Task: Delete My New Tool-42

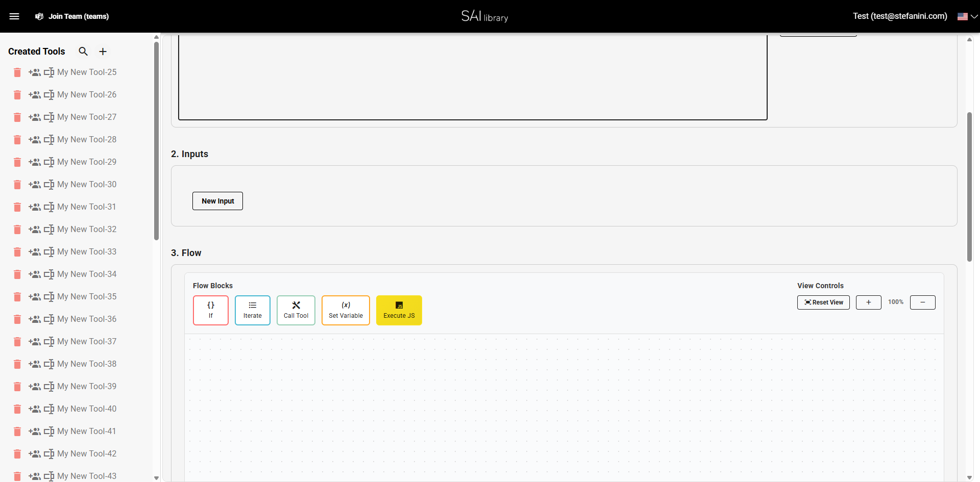Action: click(17, 454)
